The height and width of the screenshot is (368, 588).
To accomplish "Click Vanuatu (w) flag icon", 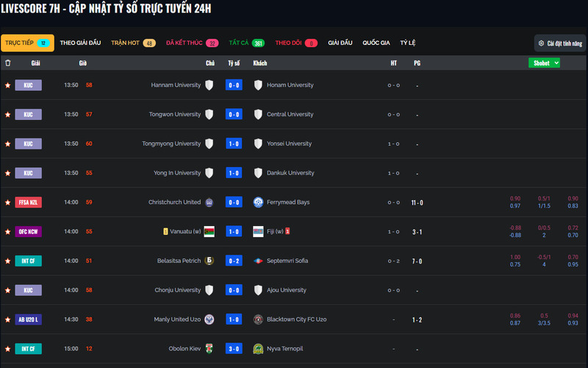I will (209, 232).
